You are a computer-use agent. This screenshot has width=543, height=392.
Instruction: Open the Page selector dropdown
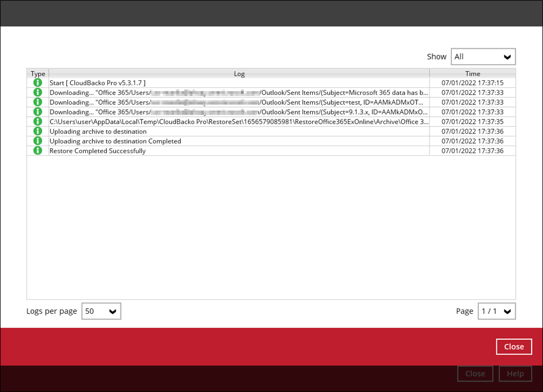496,311
